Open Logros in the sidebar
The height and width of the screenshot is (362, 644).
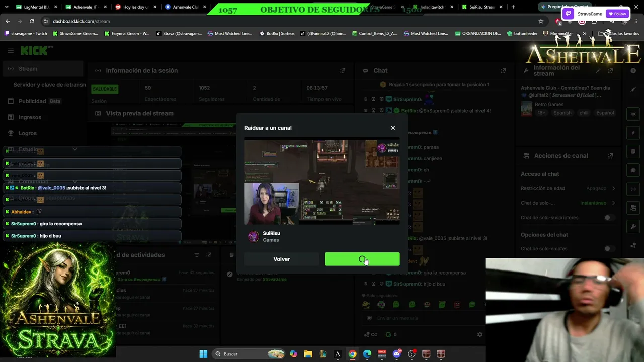[28, 133]
